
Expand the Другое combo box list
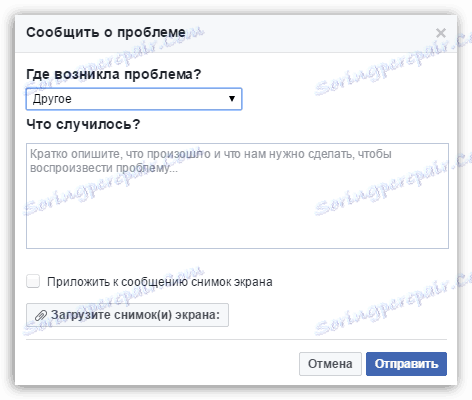click(134, 99)
